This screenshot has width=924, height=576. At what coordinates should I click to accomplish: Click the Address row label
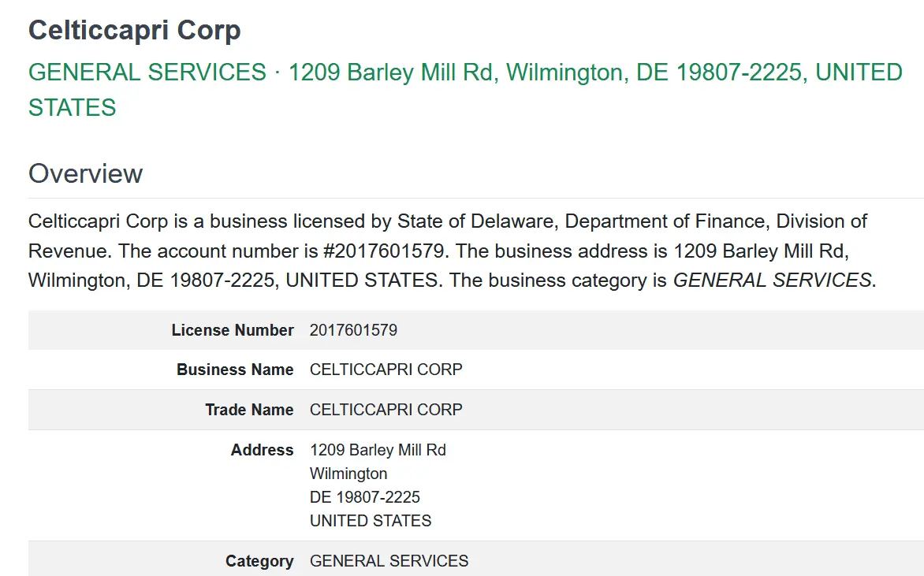click(x=262, y=450)
